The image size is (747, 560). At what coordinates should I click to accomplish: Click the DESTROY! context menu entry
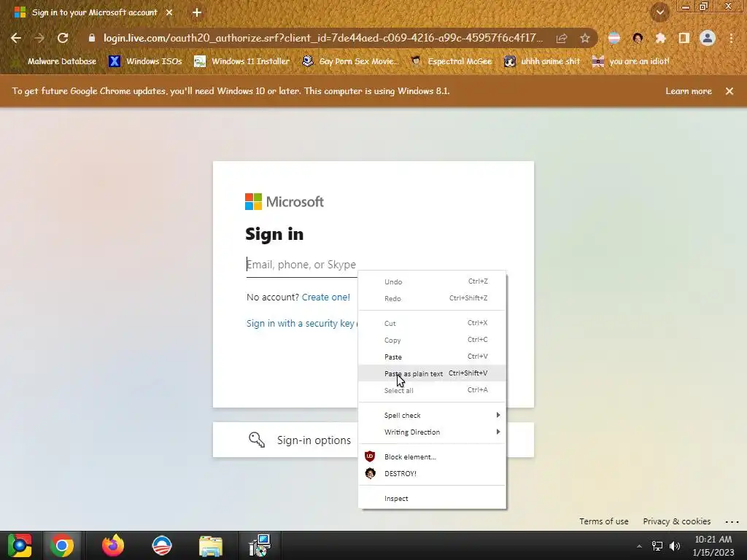pos(432,473)
